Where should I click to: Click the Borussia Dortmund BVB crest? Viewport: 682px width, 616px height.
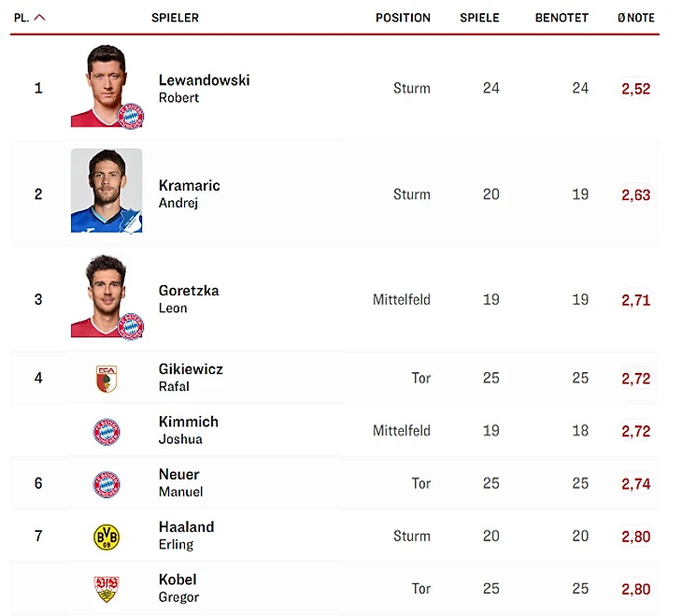click(x=107, y=537)
